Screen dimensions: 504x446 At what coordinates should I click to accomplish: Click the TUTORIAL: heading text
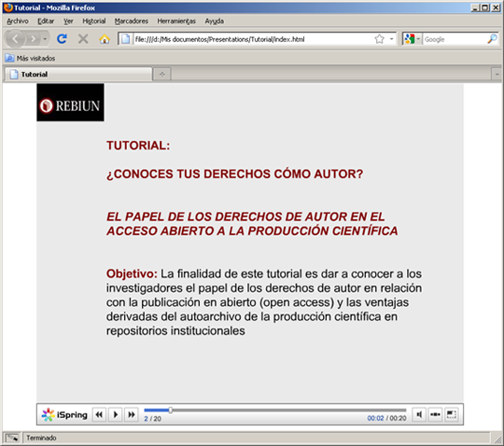pyautogui.click(x=138, y=146)
